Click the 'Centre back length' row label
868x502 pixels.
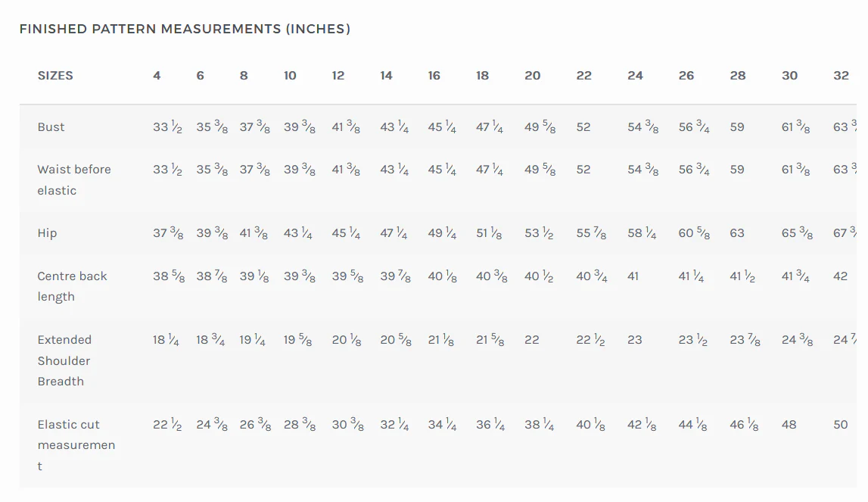(x=72, y=286)
